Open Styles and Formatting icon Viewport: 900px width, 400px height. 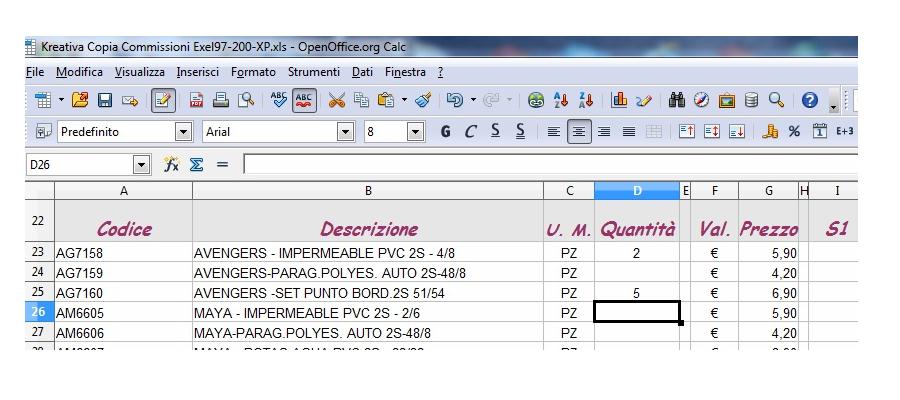[x=44, y=131]
